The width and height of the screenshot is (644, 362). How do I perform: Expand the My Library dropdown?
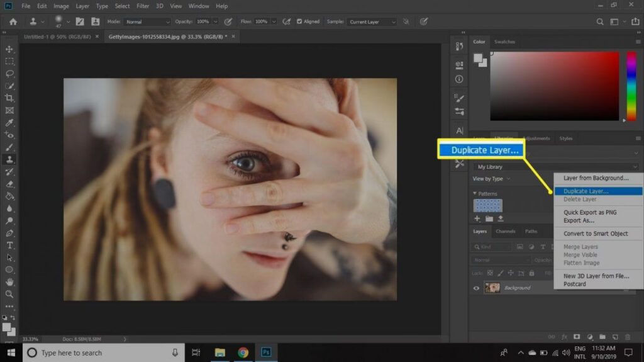[x=556, y=167]
